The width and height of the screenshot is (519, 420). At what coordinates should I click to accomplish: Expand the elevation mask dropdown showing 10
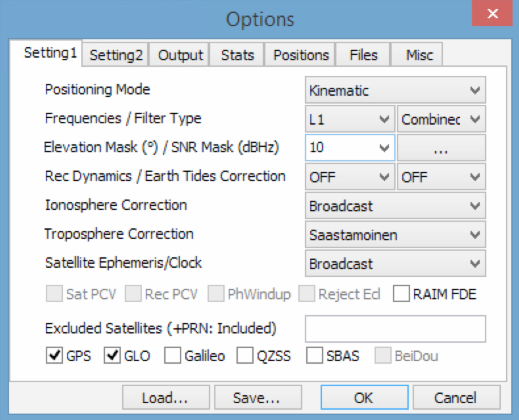pos(350,148)
